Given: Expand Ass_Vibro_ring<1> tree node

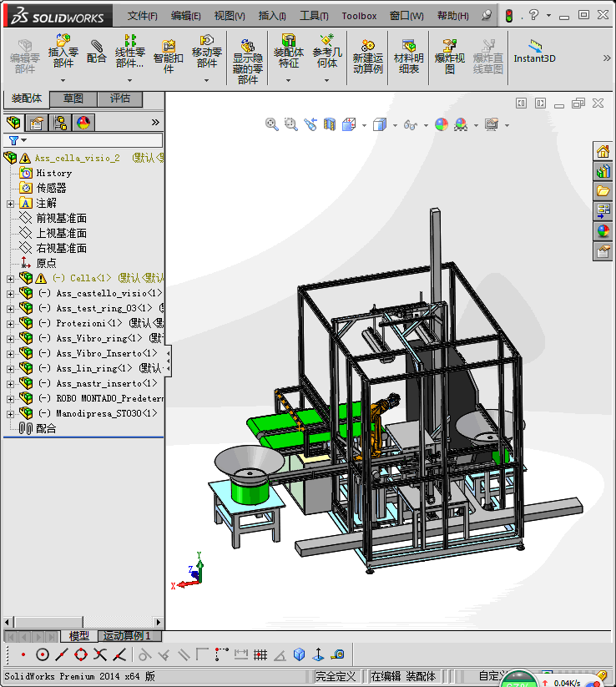Looking at the screenshot, I should pyautogui.click(x=10, y=339).
